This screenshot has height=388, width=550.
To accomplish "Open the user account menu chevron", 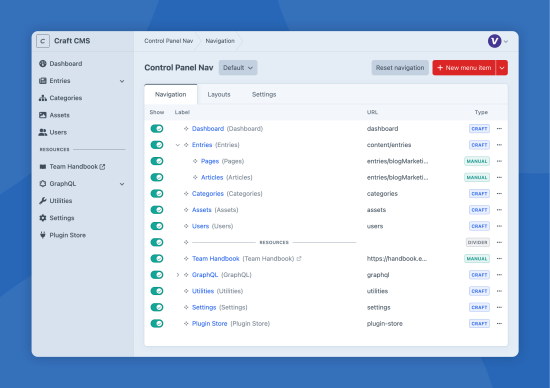I will 506,41.
